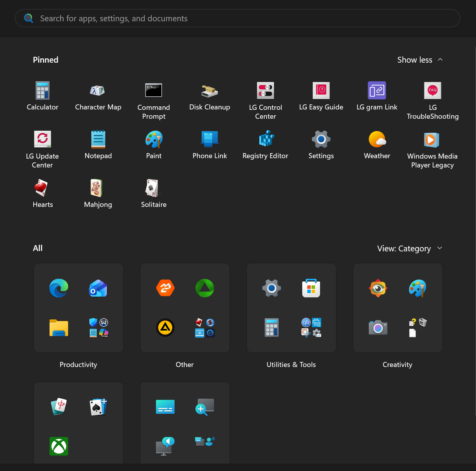Expand Creativity folder's small icon group

[418, 328]
